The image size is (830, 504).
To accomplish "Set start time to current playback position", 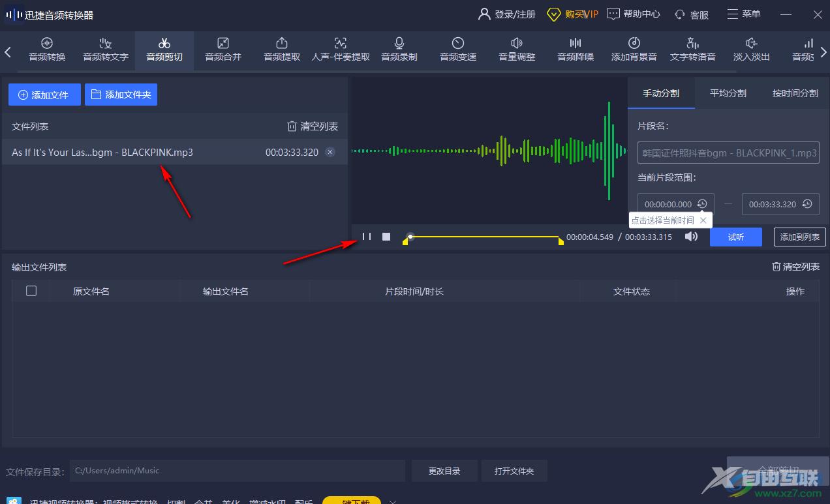I will click(702, 204).
